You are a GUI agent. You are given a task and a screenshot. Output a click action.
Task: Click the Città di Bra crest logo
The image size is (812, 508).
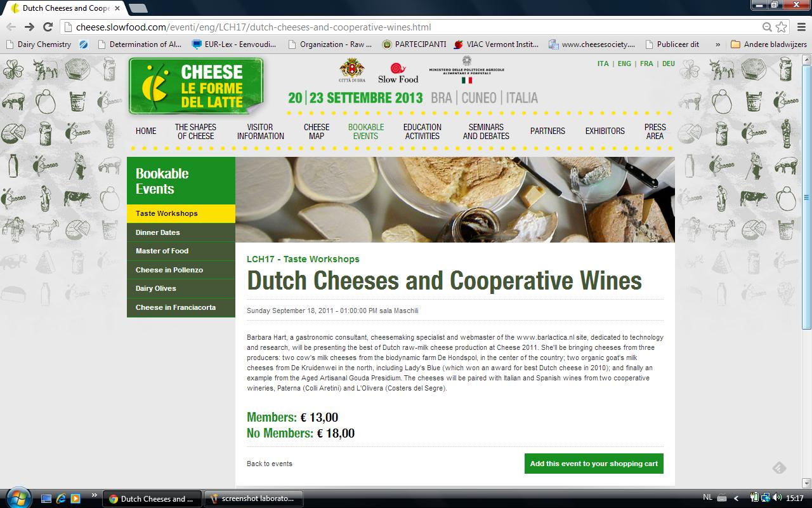pyautogui.click(x=348, y=70)
